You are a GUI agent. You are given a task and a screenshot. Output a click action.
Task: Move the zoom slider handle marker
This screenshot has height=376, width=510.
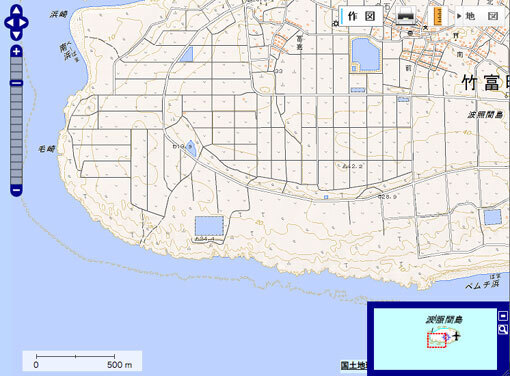click(16, 83)
